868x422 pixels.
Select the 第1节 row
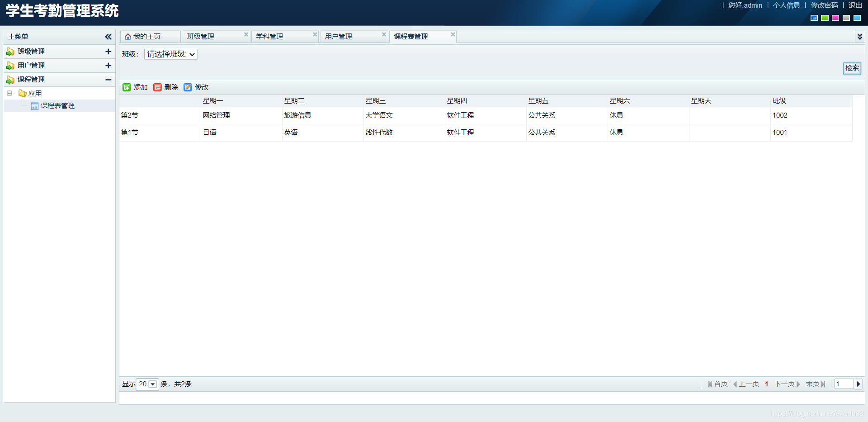coord(486,133)
